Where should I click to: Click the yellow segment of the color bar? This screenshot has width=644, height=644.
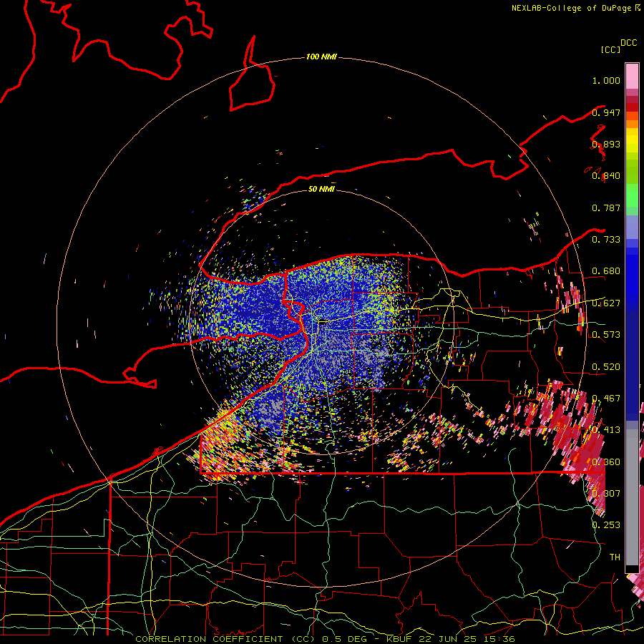(632, 140)
